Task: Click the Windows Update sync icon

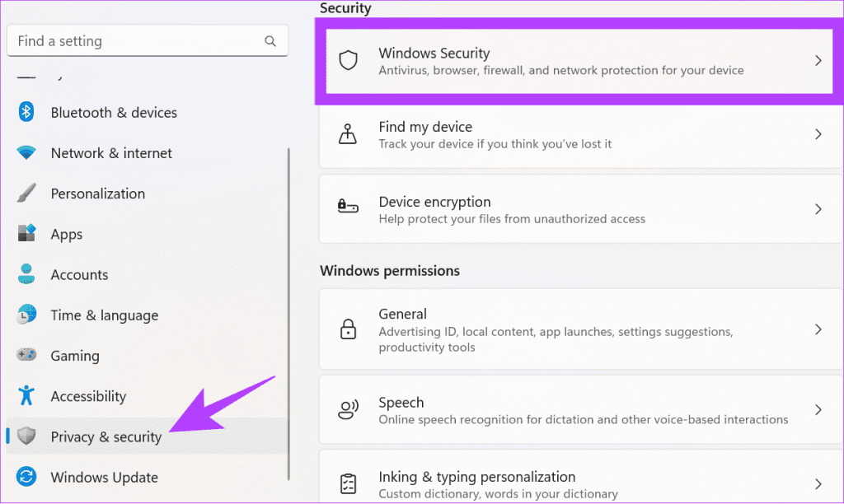Action: pyautogui.click(x=26, y=478)
